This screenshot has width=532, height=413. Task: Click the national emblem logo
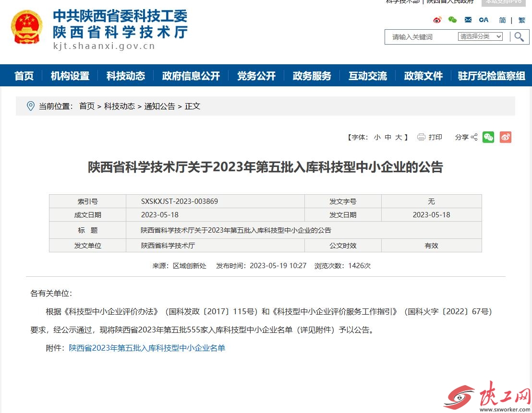point(27,27)
